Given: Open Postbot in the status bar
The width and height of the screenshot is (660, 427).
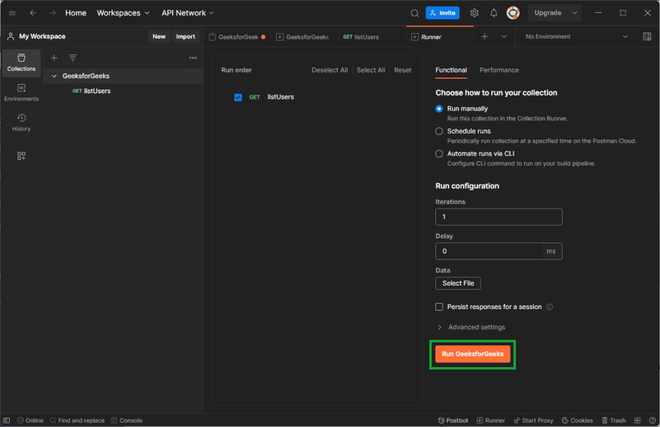Looking at the screenshot, I should pyautogui.click(x=453, y=420).
